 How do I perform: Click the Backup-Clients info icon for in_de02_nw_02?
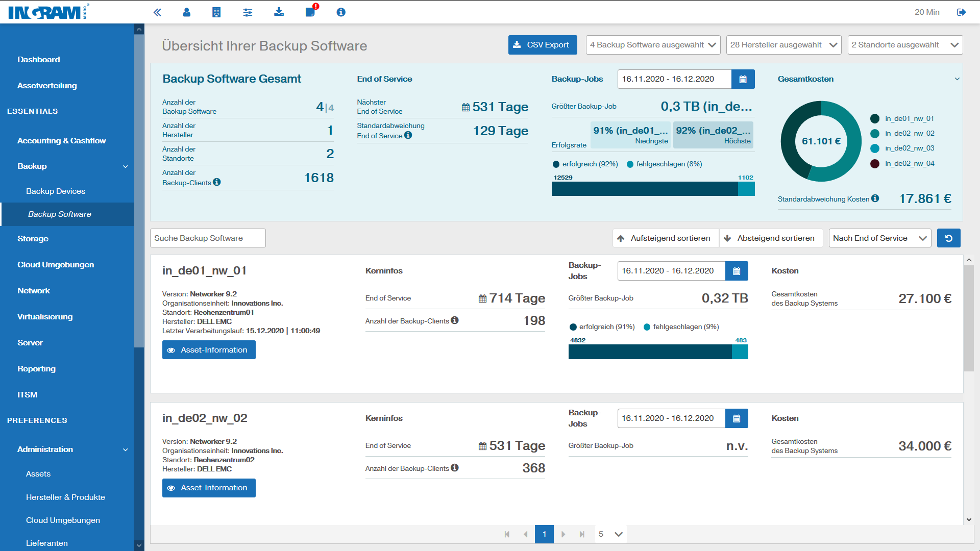point(455,468)
